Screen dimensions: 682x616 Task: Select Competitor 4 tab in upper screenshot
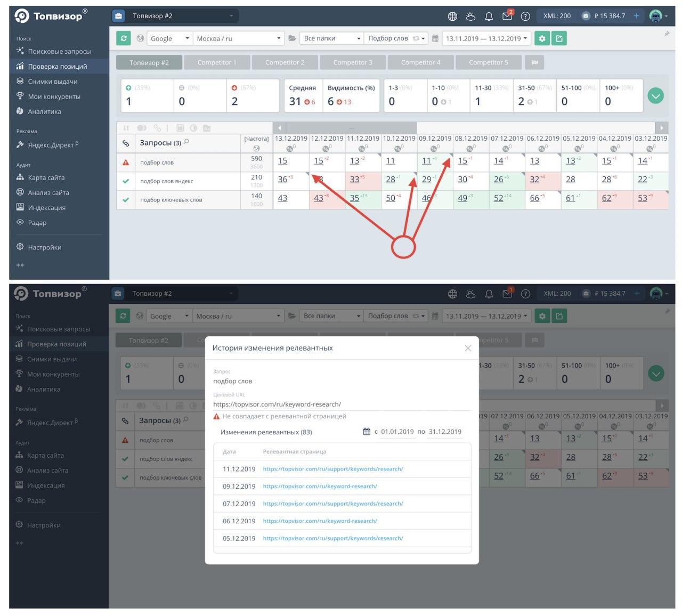pos(421,62)
